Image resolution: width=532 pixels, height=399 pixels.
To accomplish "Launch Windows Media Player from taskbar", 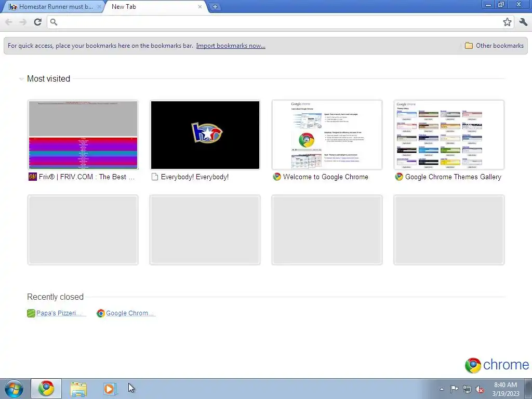I will pos(110,389).
